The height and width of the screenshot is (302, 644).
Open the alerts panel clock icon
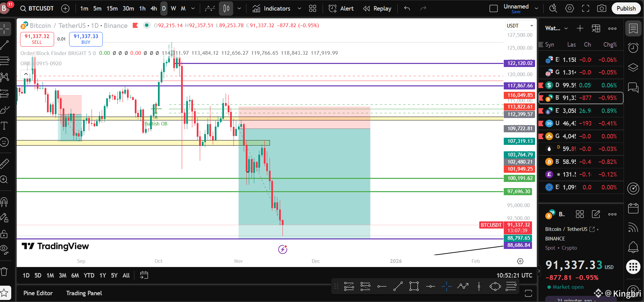(633, 48)
